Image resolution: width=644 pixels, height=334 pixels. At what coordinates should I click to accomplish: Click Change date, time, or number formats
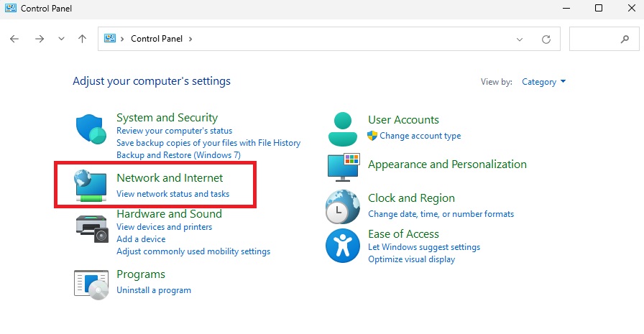tap(441, 214)
